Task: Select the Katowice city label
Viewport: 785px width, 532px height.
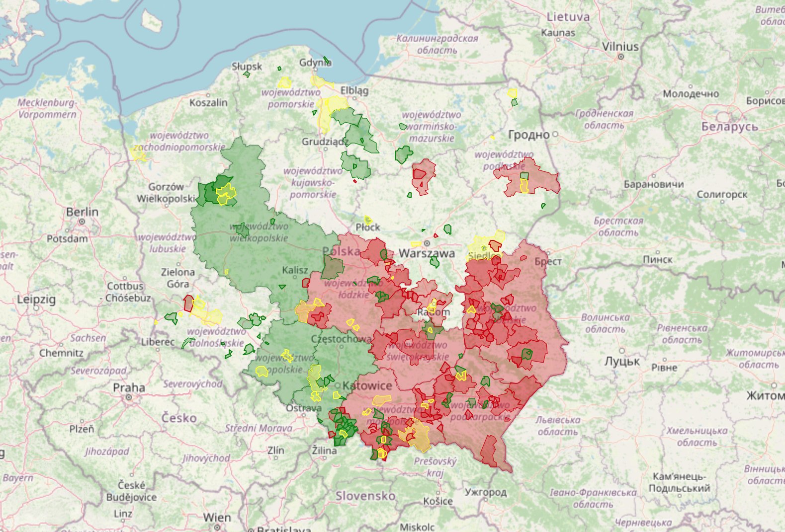Action: point(367,385)
